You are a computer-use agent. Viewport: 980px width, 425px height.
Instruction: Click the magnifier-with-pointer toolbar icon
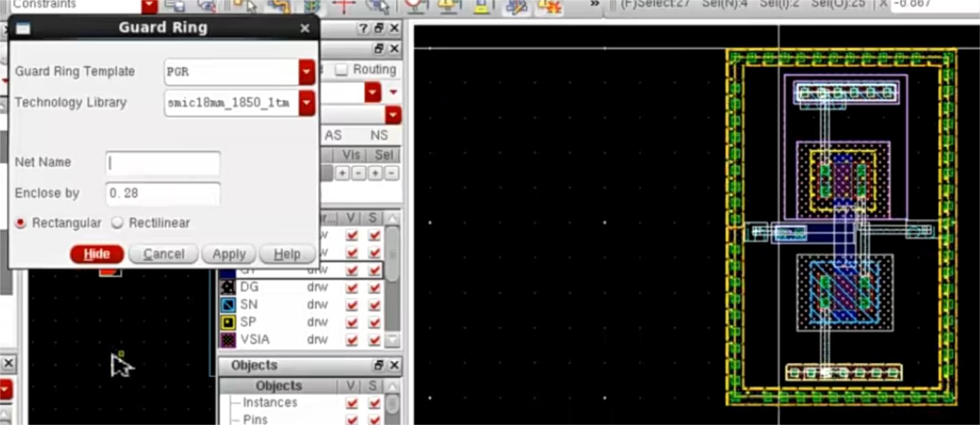coord(377,6)
